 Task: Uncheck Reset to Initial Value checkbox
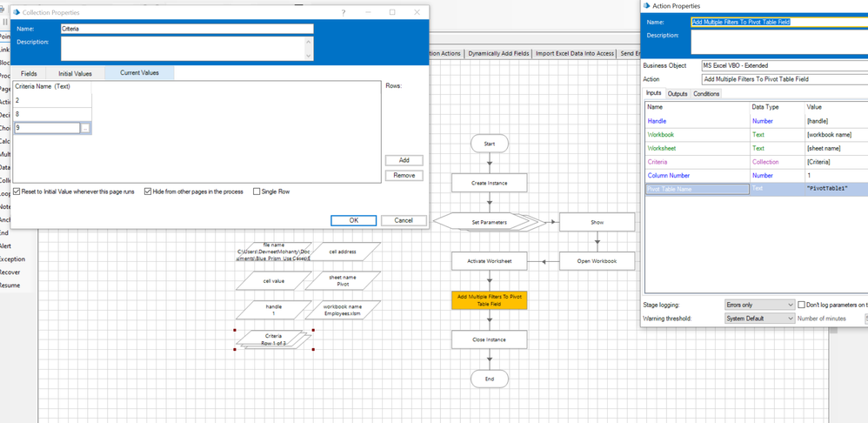click(x=17, y=191)
